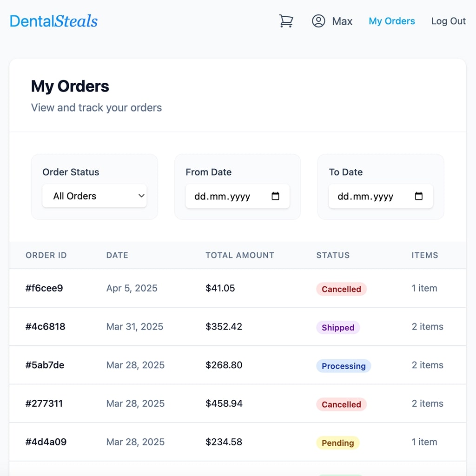Click the To Date input field
The image size is (476, 476).
381,196
